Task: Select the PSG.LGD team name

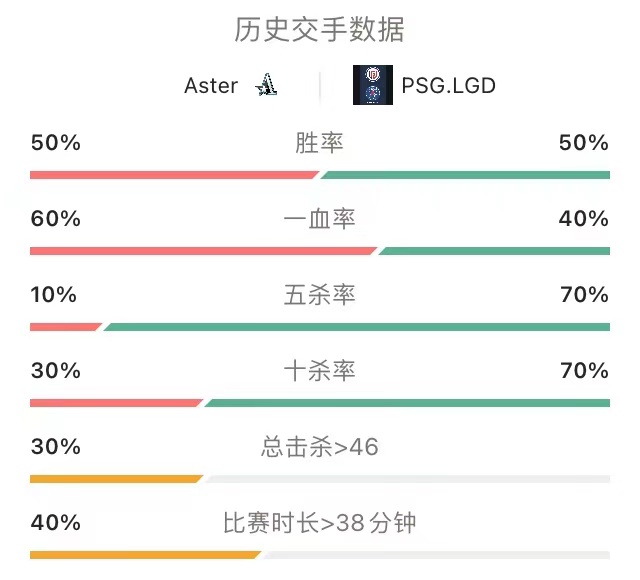Action: pos(448,86)
